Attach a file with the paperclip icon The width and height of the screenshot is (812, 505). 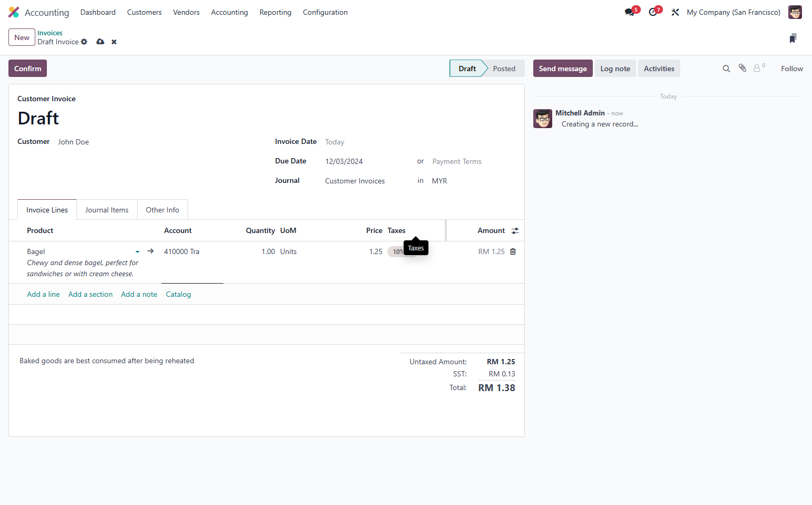click(742, 68)
